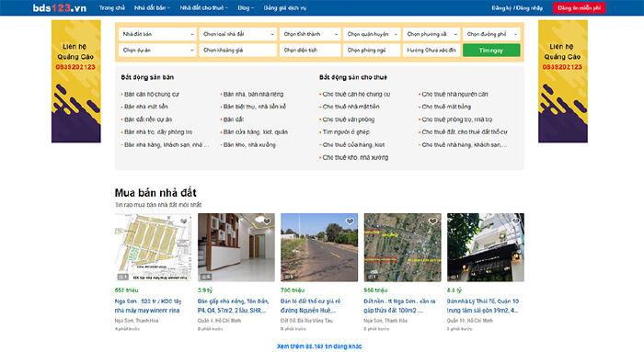Open 'Bán đất nền dự án' link
Viewport: 644px width, 352px height.
(148, 119)
